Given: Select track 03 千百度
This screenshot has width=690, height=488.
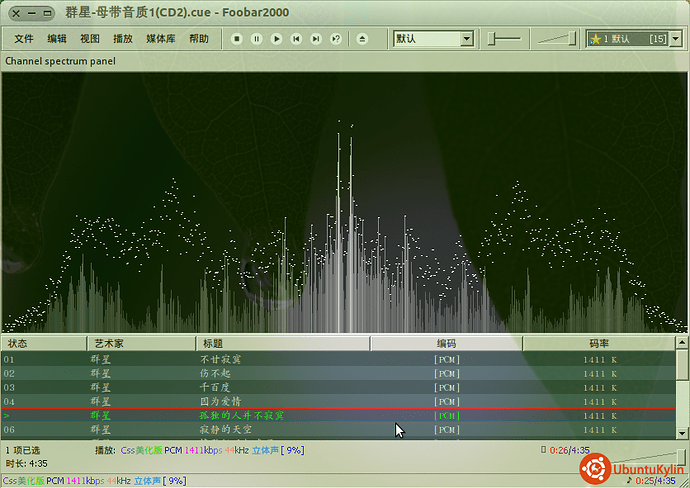Looking at the screenshot, I should click(338, 388).
